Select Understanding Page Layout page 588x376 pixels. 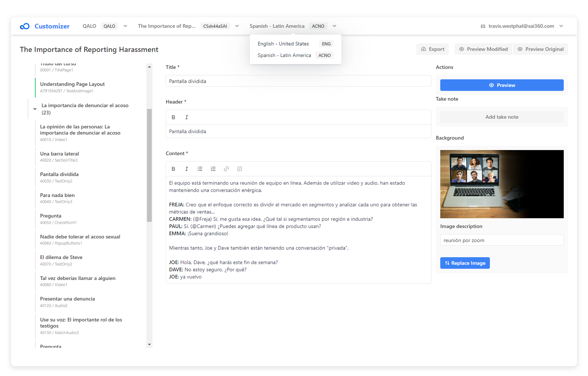click(88, 87)
